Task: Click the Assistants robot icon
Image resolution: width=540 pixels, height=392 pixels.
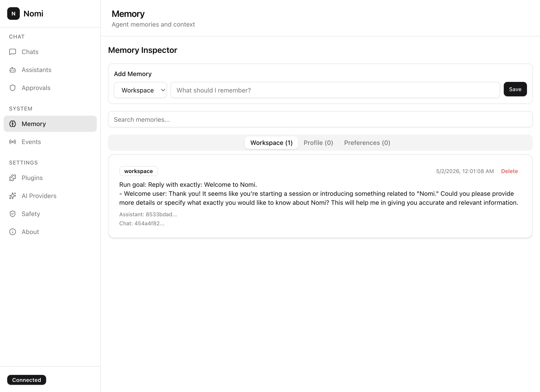Action: pyautogui.click(x=13, y=70)
